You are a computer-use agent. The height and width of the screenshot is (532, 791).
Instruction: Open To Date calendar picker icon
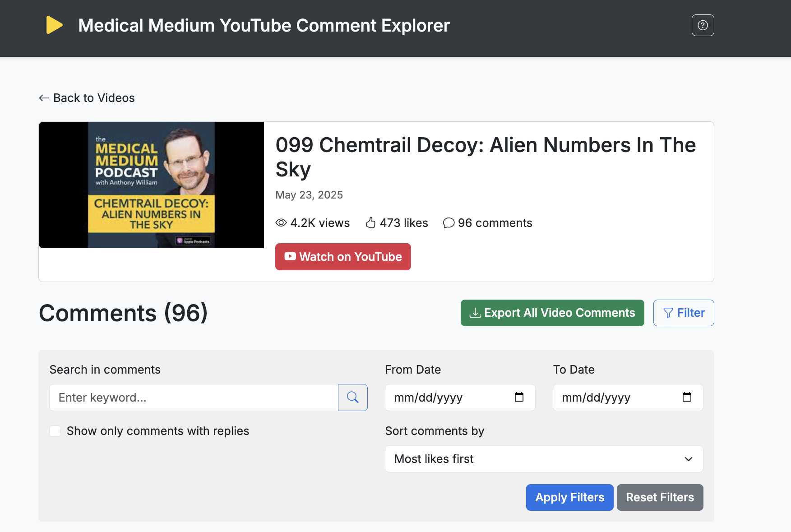click(687, 397)
